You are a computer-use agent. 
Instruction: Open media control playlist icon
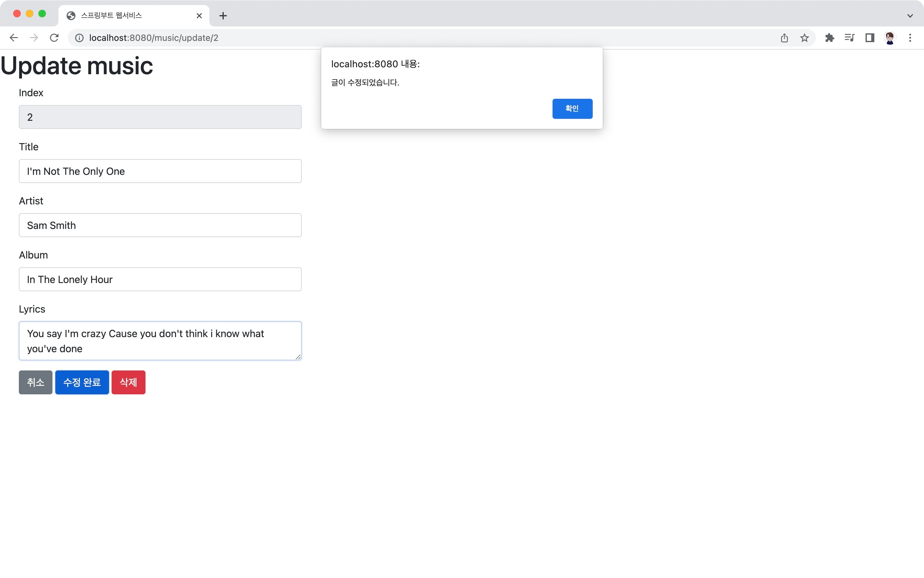pos(850,38)
